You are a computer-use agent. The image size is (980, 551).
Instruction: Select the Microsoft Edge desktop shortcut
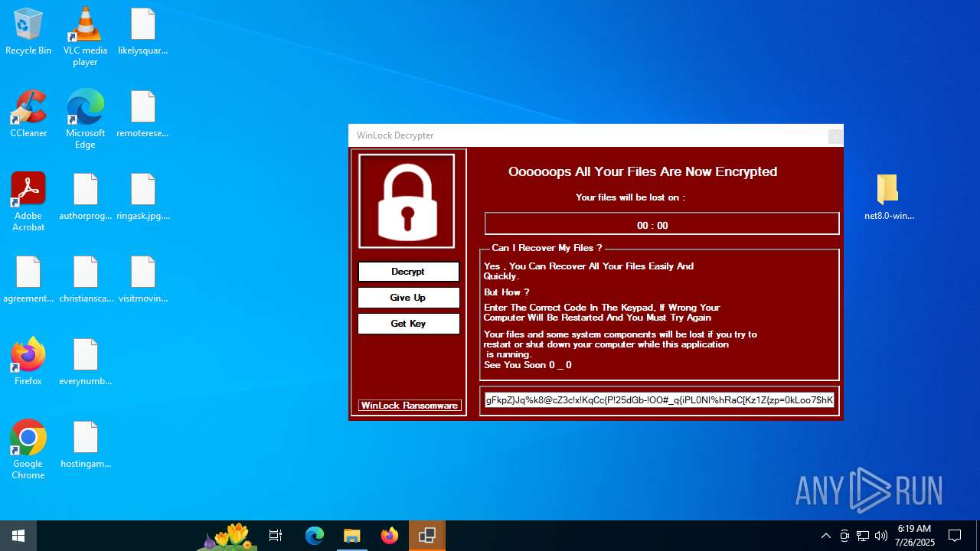click(85, 119)
